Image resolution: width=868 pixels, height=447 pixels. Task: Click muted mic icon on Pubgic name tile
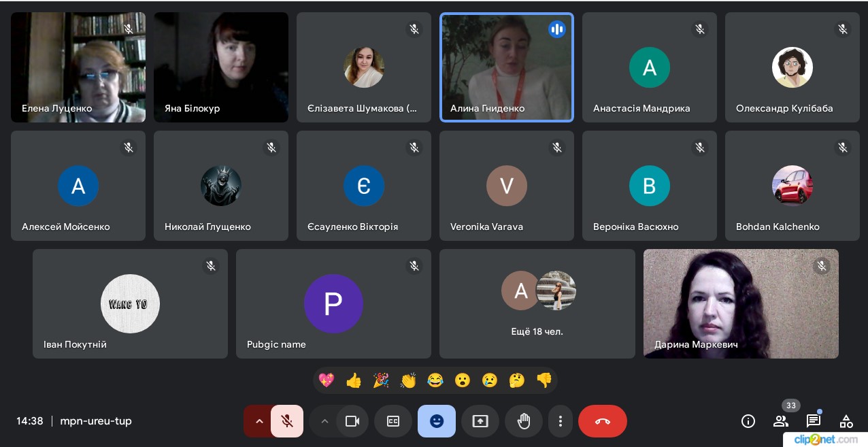point(414,266)
